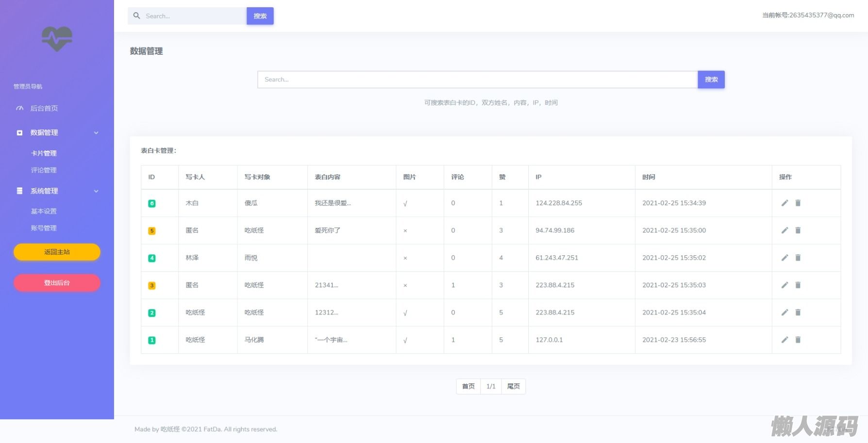Click trash icon for card ID 4
868x443 pixels.
coord(798,258)
